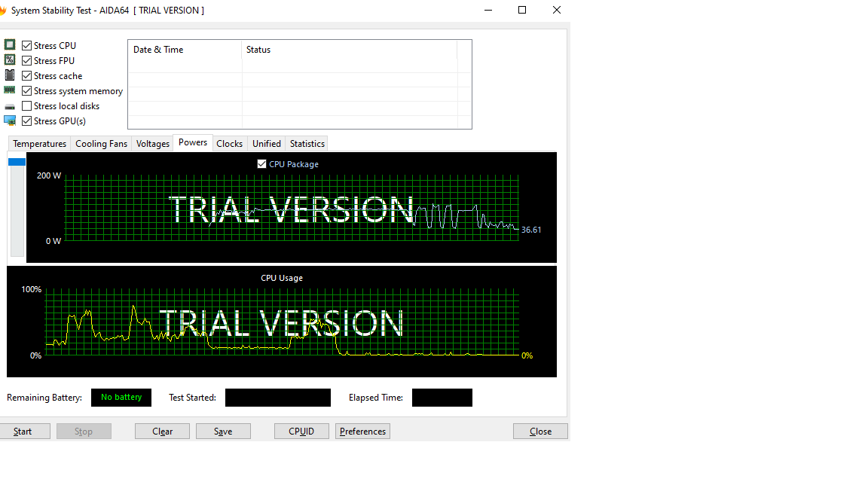The image size is (868, 488).
Task: Click the AIDA64 flame icon in title bar
Action: pyautogui.click(x=3, y=11)
